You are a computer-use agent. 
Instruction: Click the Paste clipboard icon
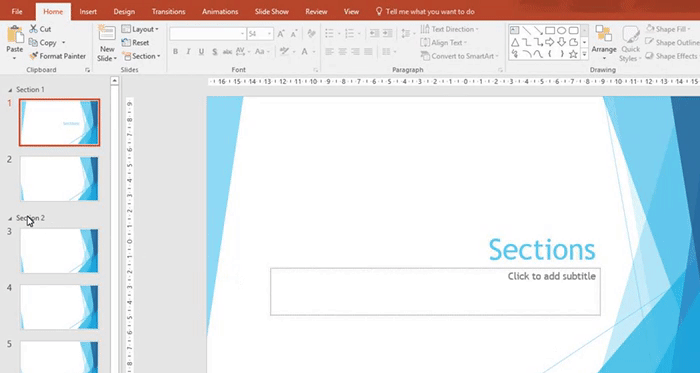[x=15, y=35]
